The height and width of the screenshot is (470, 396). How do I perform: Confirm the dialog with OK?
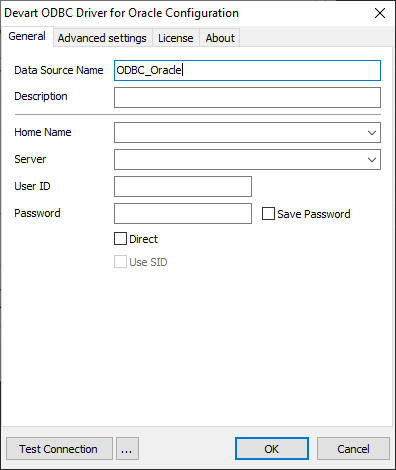click(272, 449)
